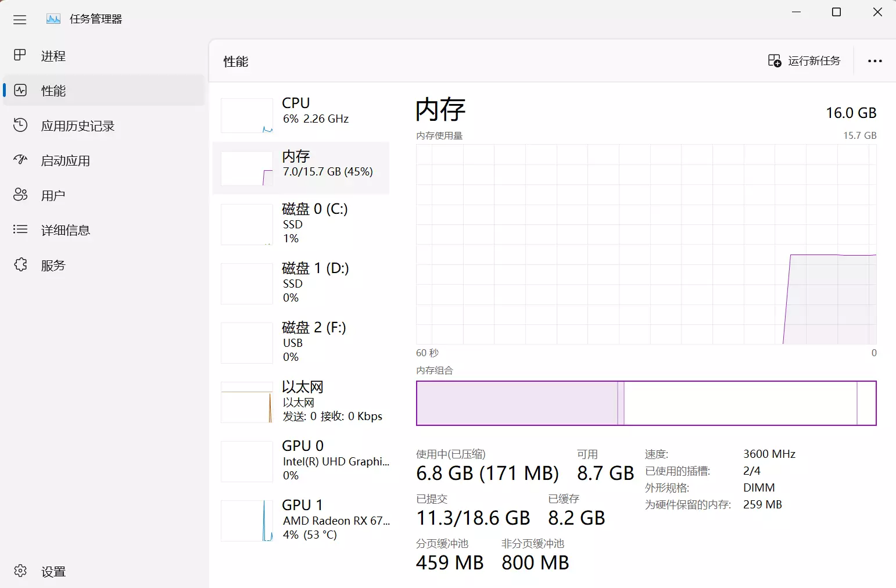This screenshot has width=896, height=588.
Task: Select 磁盘 0 (C:) SSD panel
Action: click(x=302, y=224)
